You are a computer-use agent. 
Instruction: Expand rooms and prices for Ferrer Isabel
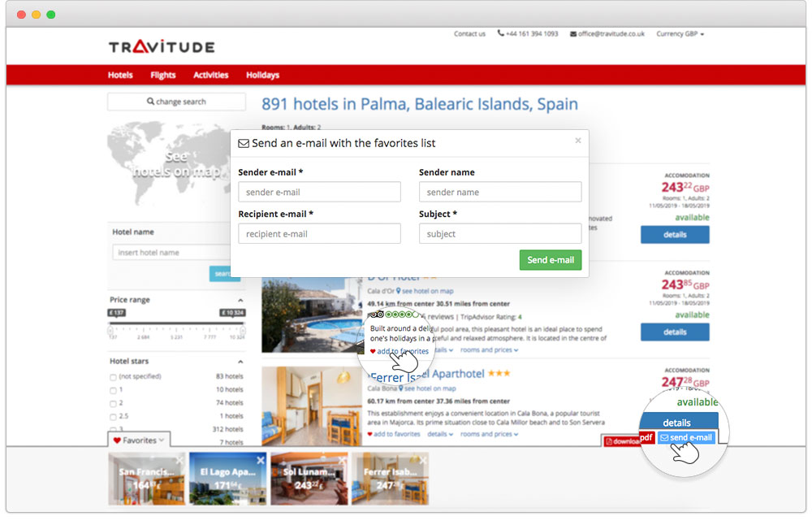coord(490,434)
